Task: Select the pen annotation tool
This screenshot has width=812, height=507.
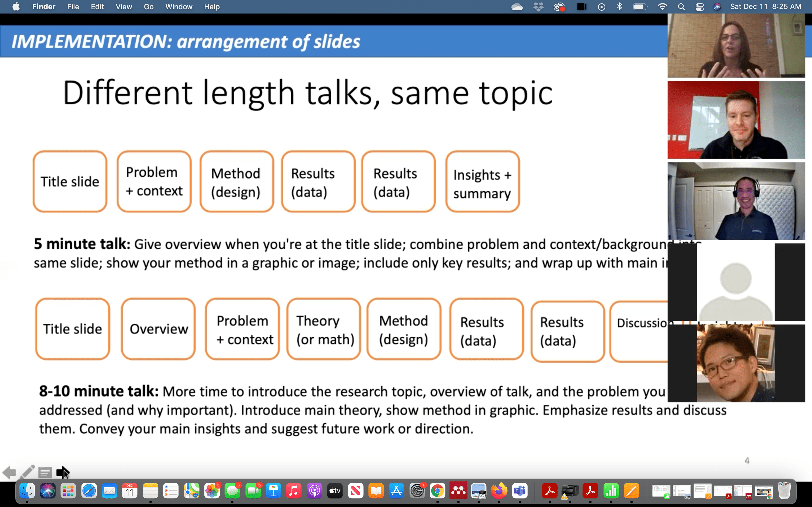Action: 27,472
